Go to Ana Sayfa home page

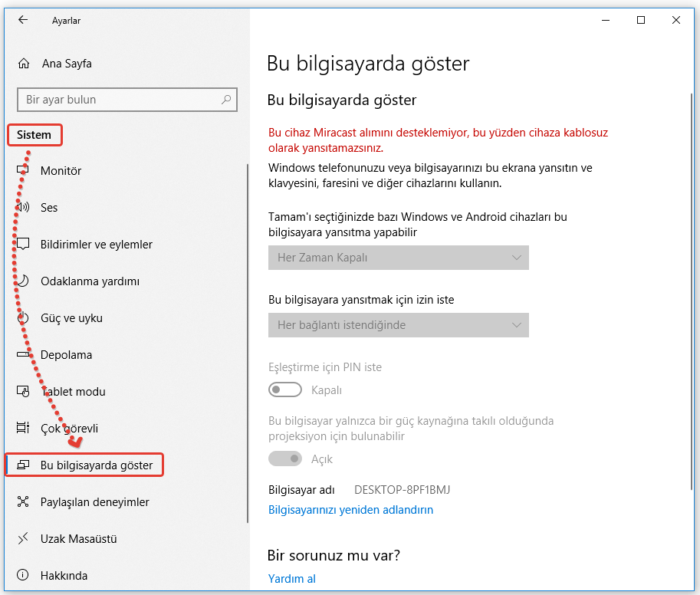tap(66, 64)
